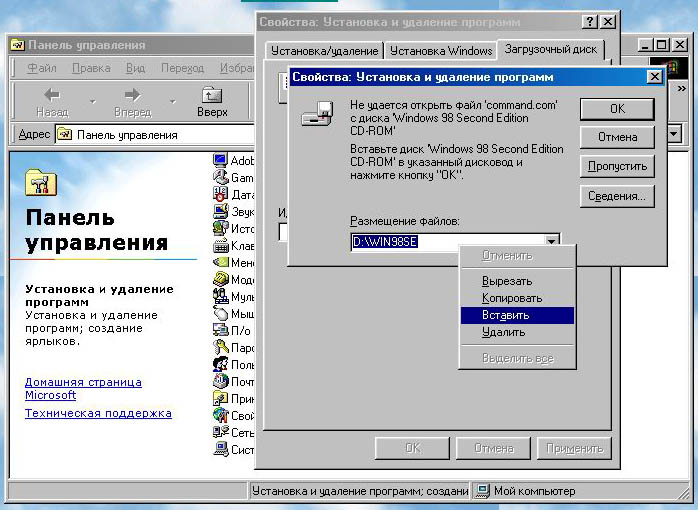
Task: Click the Control Panel icon in the address bar
Action: [65, 134]
